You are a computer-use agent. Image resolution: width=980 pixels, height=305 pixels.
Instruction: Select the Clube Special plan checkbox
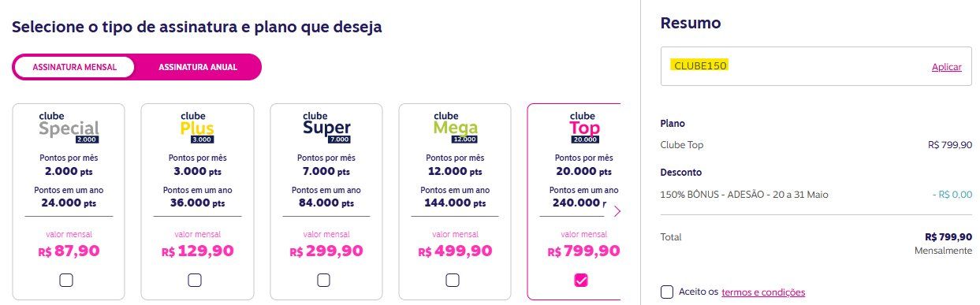[66, 280]
